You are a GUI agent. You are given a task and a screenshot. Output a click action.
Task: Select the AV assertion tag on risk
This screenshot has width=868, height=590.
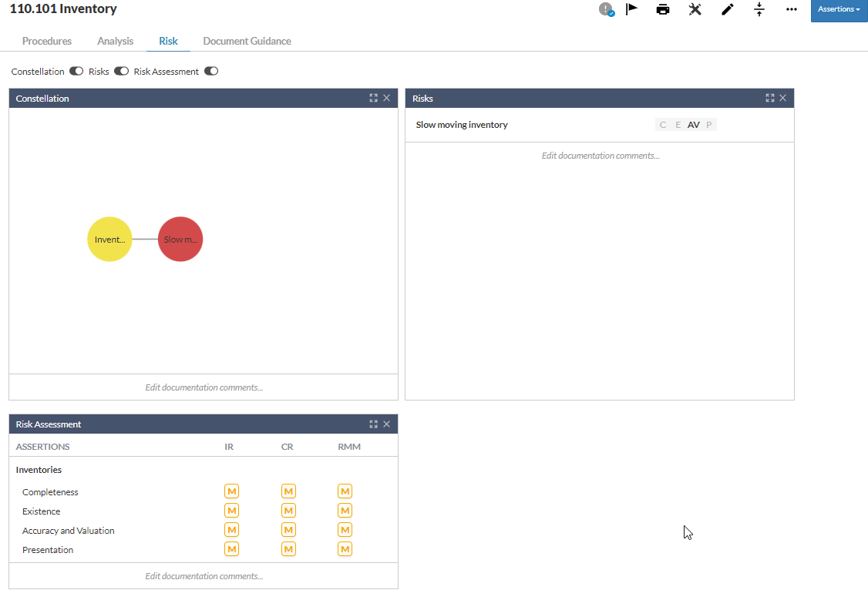coord(694,125)
